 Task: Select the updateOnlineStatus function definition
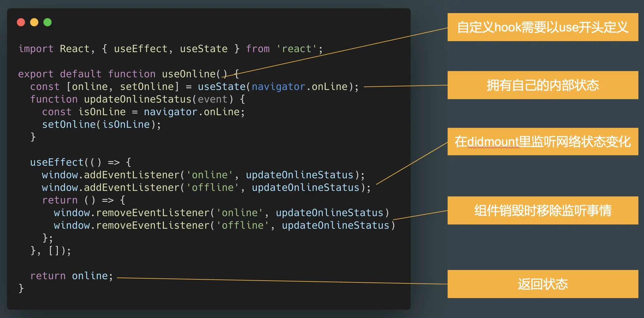(x=137, y=99)
